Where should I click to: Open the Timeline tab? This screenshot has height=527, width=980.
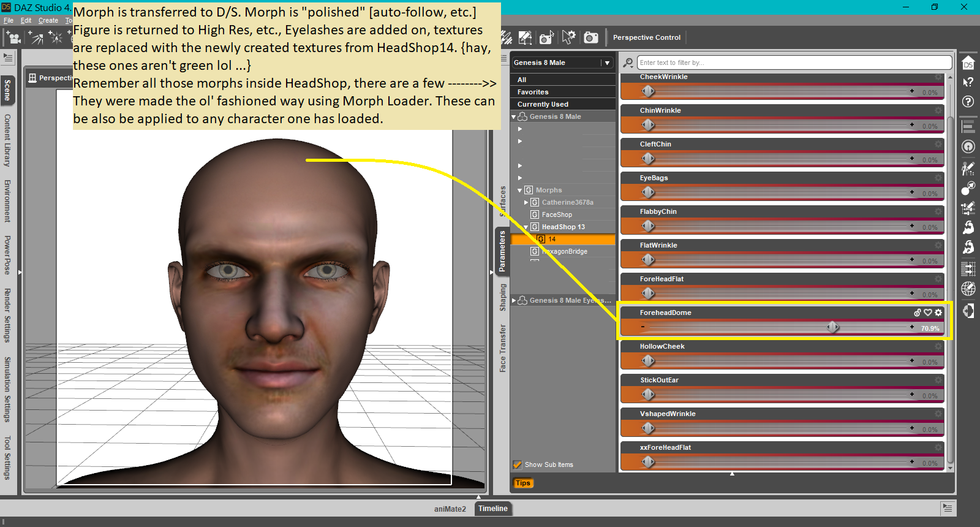(493, 509)
